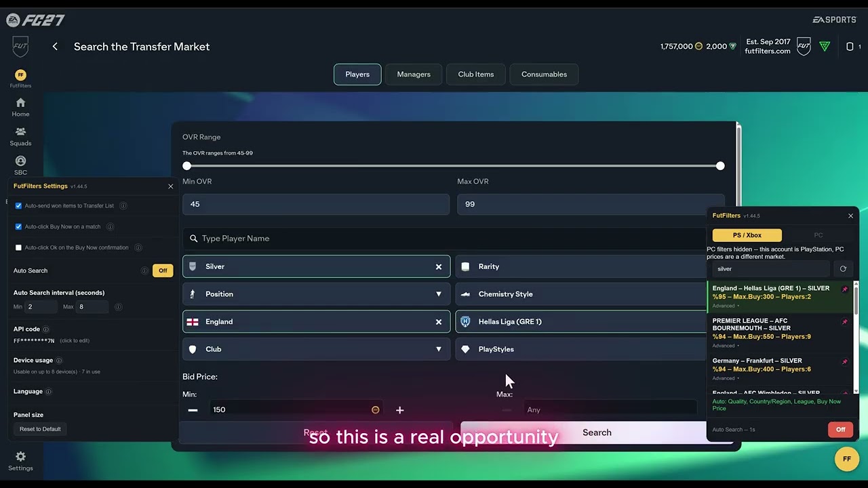Turn on Auto Search in Settings panel
This screenshot has height=488, width=868.
163,270
